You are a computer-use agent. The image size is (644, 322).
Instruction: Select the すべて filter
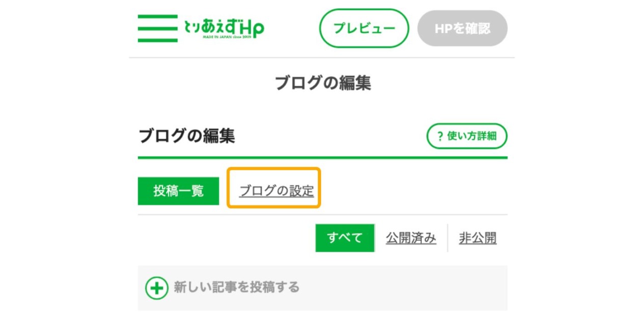345,238
